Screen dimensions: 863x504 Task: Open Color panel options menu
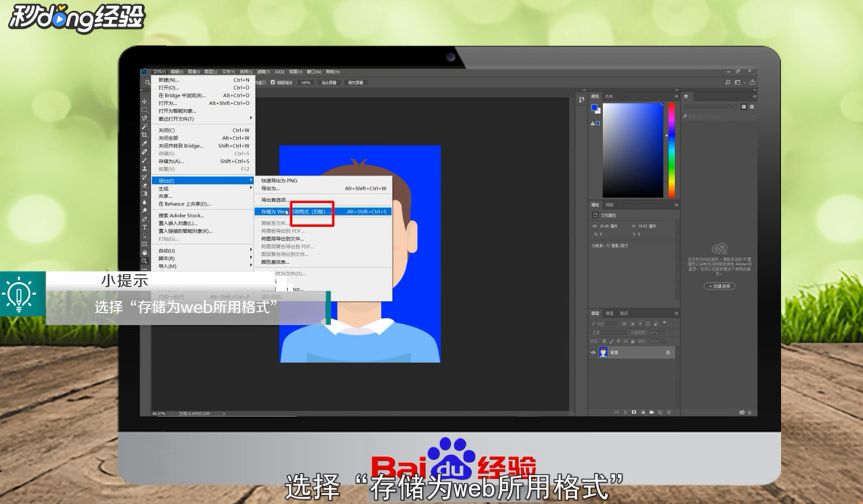(x=677, y=96)
